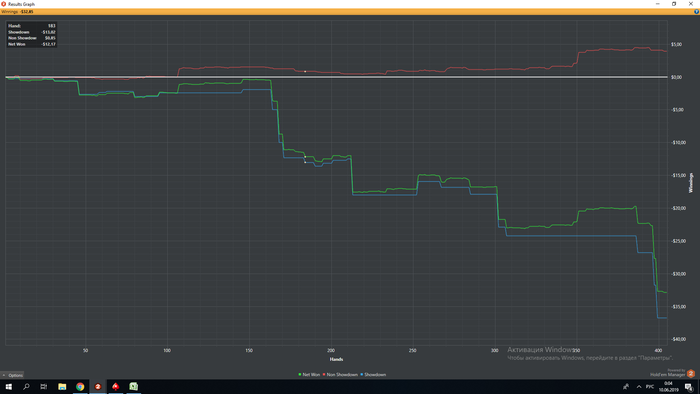Click the Showdown -$13,02 tooltip row
700x394 pixels.
[32, 32]
